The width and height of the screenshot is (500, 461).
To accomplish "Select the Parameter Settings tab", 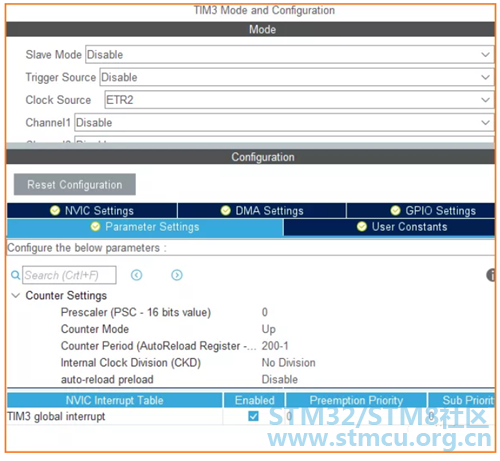I will click(x=145, y=227).
